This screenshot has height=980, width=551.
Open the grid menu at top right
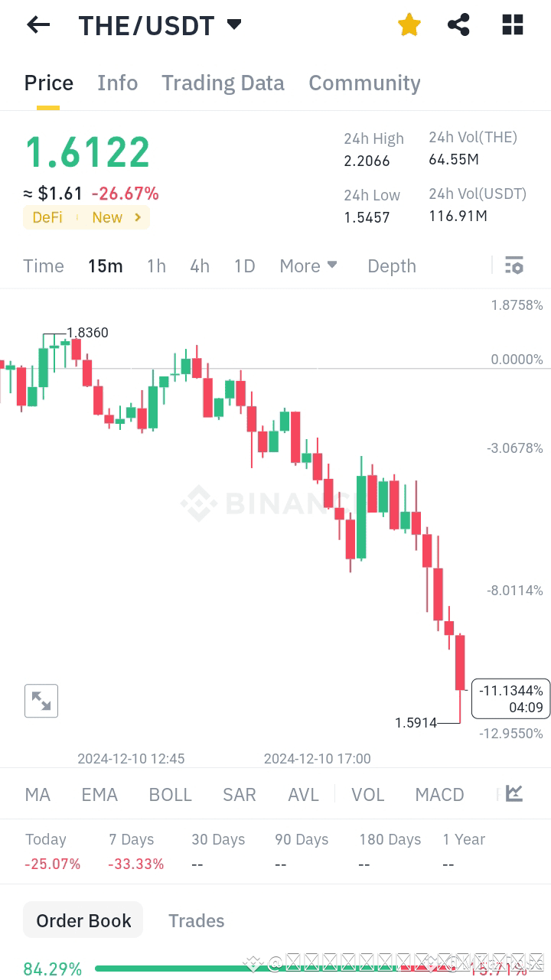coord(511,24)
